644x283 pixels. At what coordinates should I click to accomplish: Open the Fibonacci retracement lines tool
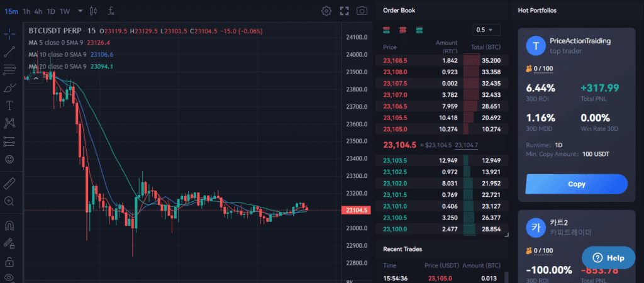9,70
